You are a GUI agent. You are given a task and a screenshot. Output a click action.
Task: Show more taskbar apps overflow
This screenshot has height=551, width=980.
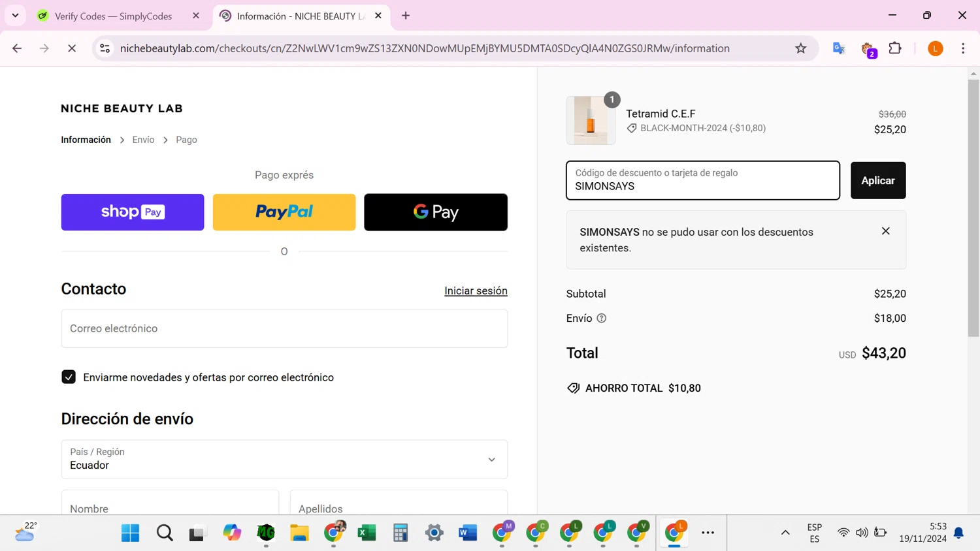point(708,533)
